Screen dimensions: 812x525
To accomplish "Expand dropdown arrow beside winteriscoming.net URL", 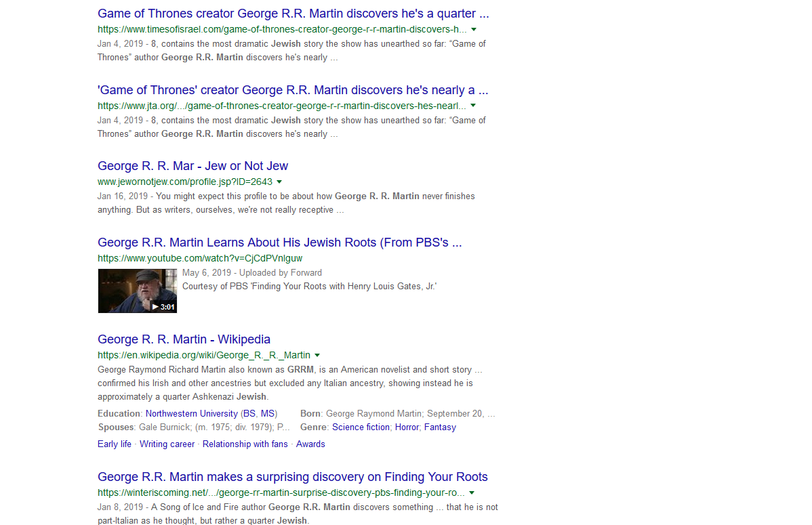I will coord(472,492).
